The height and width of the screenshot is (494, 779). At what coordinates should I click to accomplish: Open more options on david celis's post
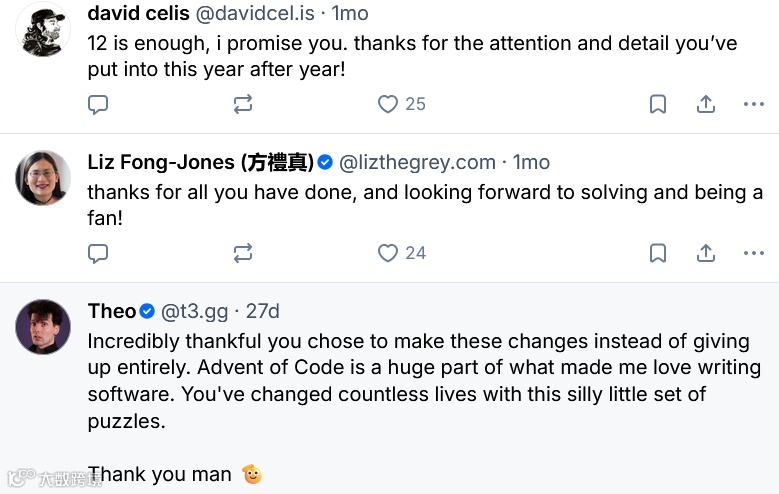click(753, 104)
